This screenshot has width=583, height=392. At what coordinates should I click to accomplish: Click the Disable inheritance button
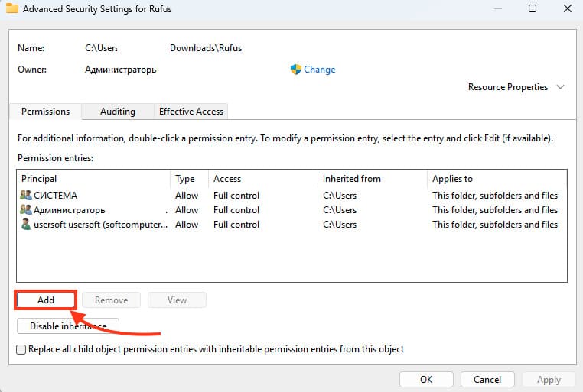[67, 326]
